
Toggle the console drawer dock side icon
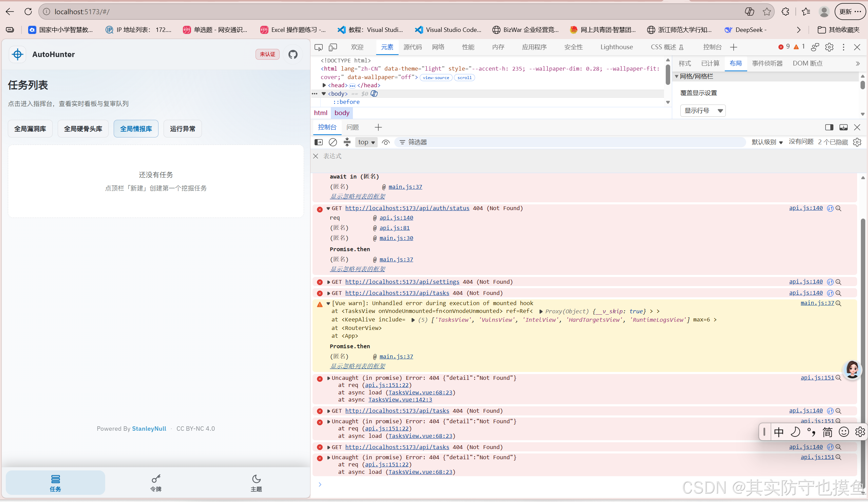(829, 128)
